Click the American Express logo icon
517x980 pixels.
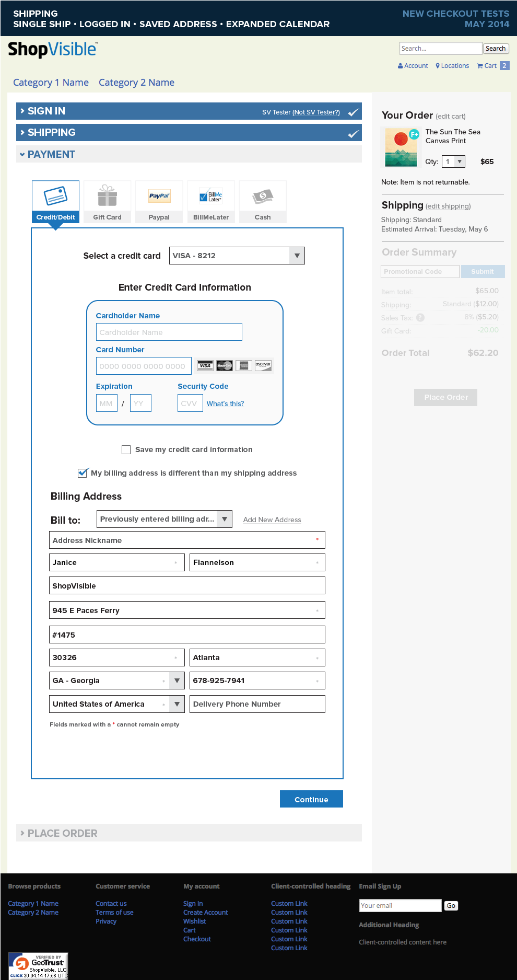[x=243, y=365]
